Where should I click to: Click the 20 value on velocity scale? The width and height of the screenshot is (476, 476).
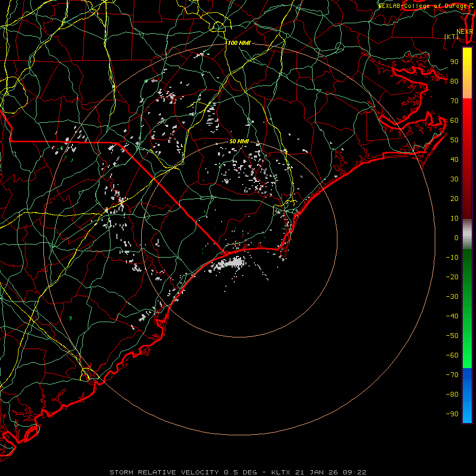(454, 199)
